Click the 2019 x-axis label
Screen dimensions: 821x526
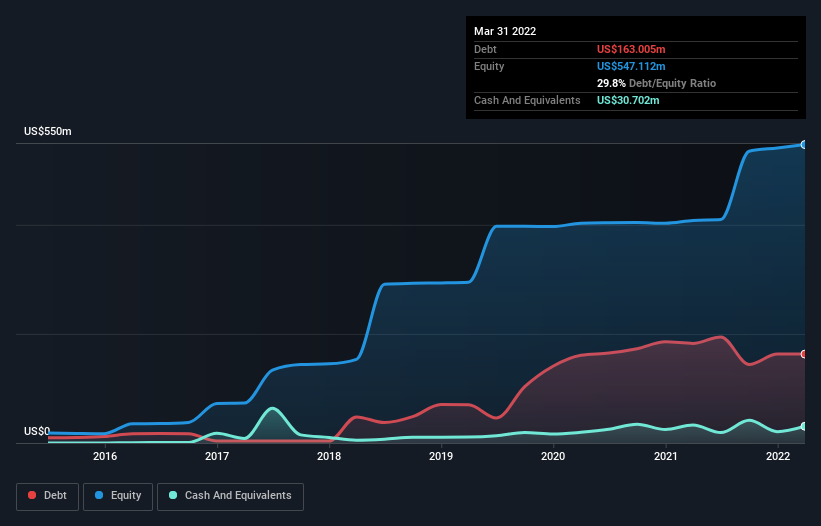(441, 456)
